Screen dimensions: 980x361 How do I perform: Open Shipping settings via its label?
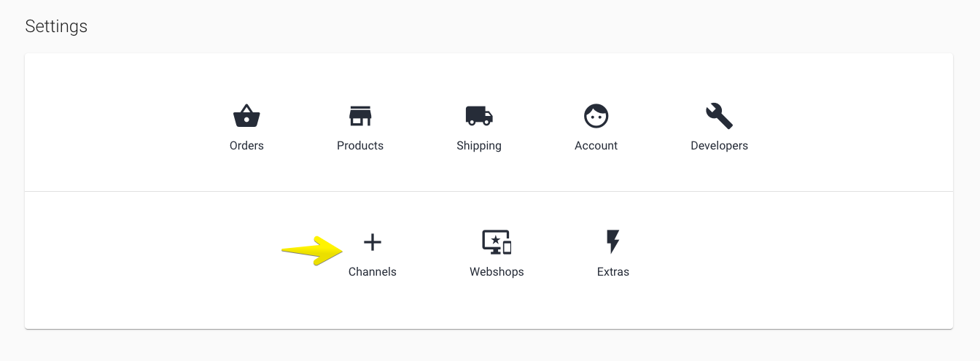pyautogui.click(x=479, y=146)
